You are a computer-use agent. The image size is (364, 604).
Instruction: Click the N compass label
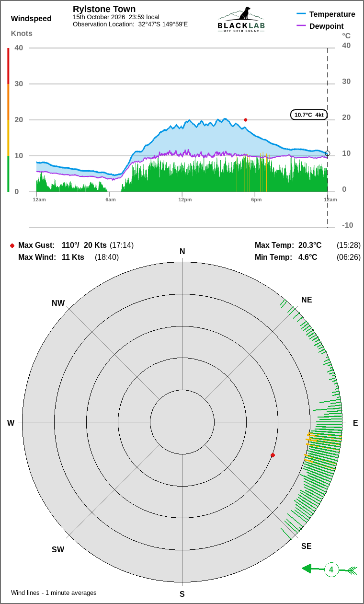182,252
